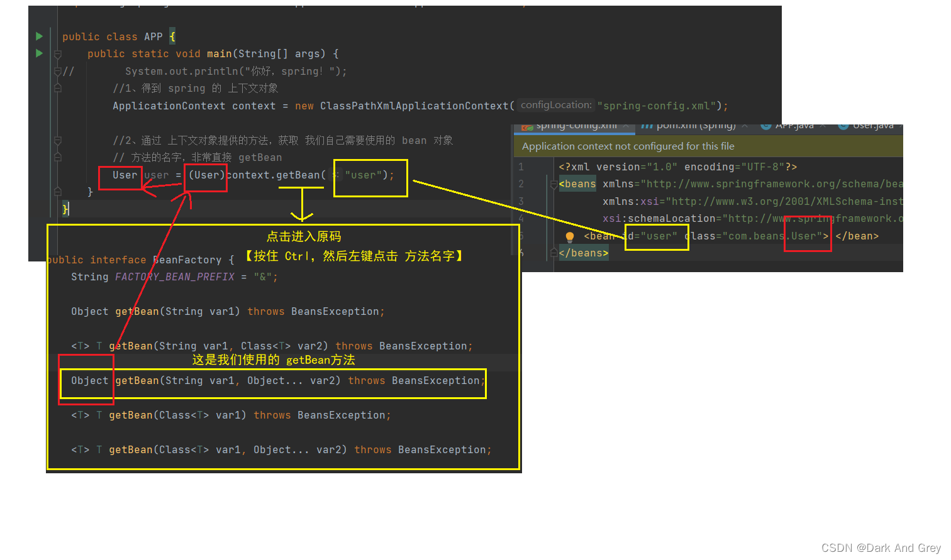Click closing brace of APP class

65,209
